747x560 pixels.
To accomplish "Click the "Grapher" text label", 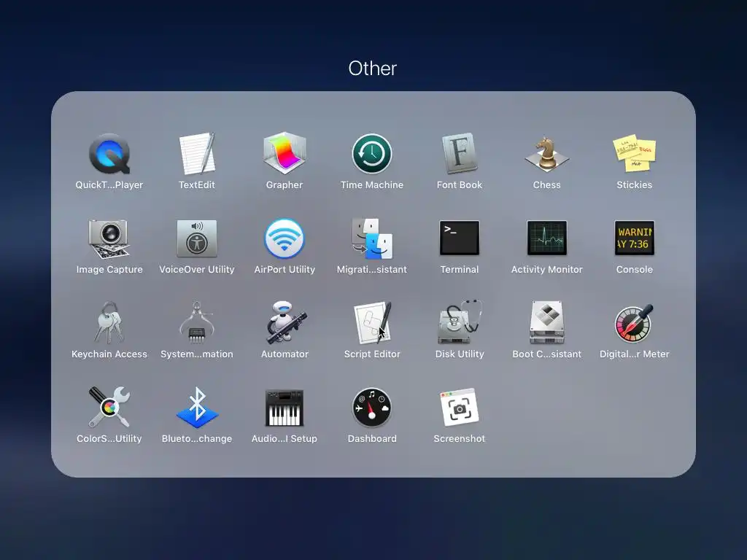I will pos(285,184).
